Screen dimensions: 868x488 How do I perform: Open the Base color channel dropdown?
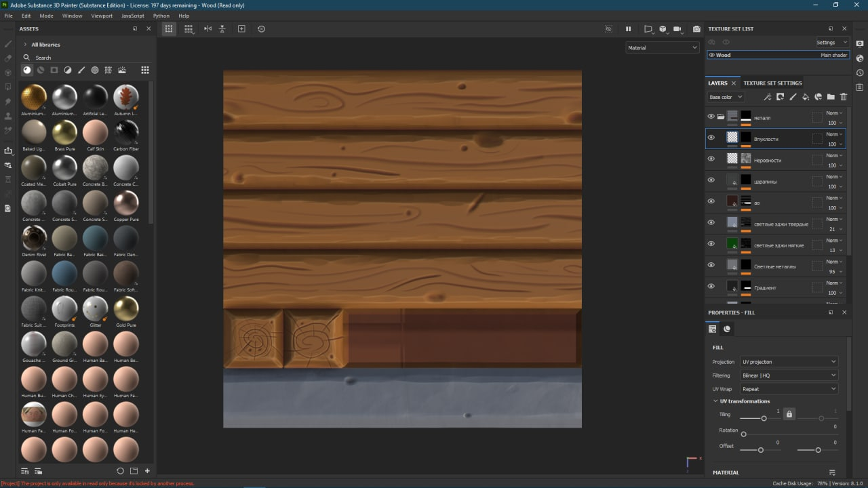coord(726,97)
